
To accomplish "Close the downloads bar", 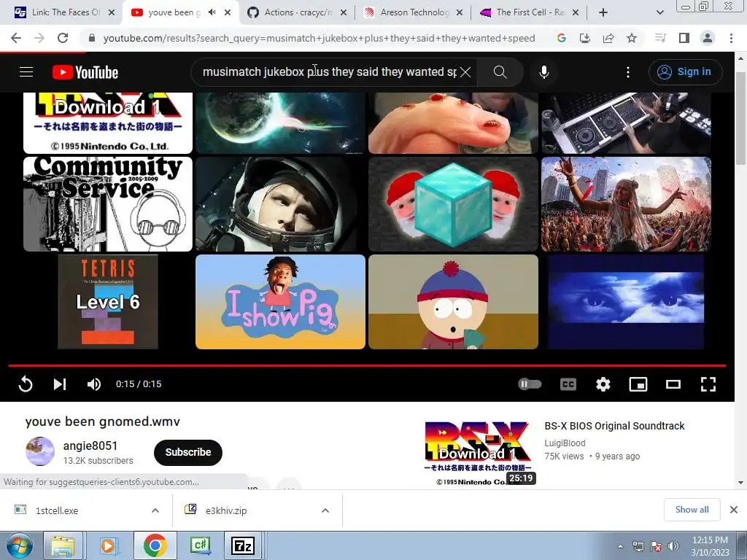I will pos(734,510).
